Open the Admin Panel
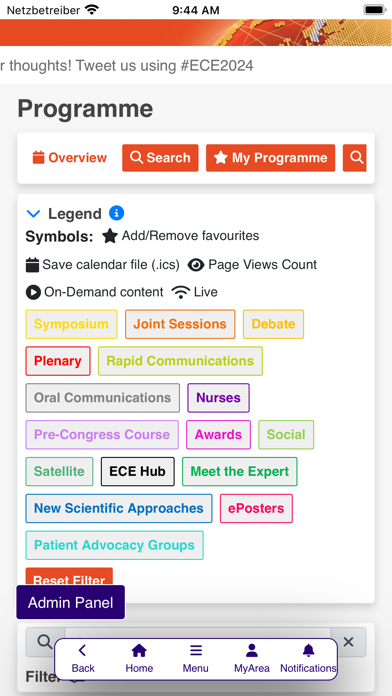Image resolution: width=392 pixels, height=696 pixels. [71, 602]
